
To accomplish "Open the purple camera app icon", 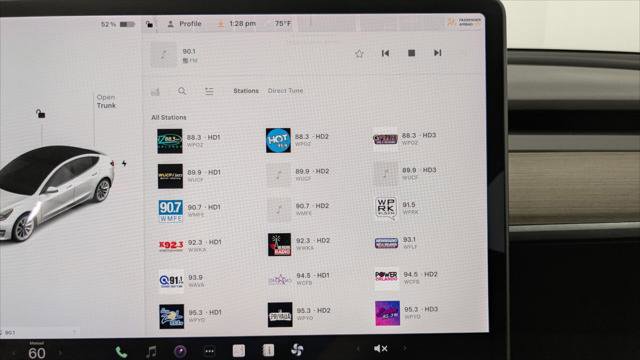I will click(180, 351).
